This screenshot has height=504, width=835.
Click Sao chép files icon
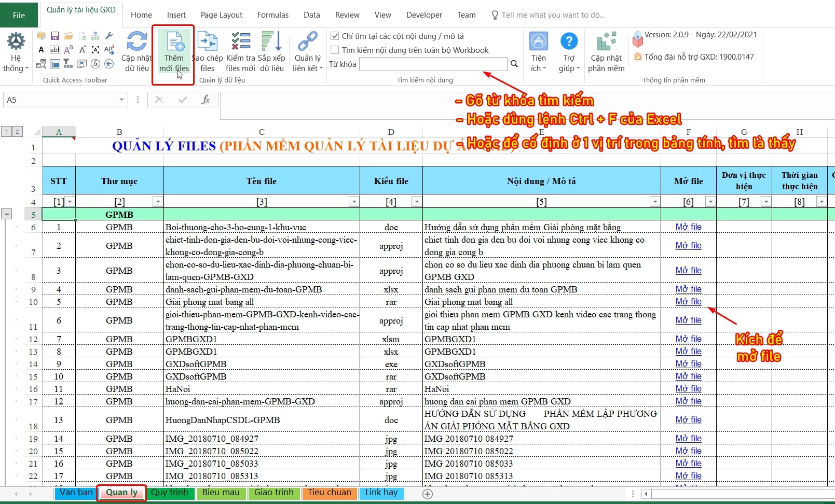[x=207, y=43]
